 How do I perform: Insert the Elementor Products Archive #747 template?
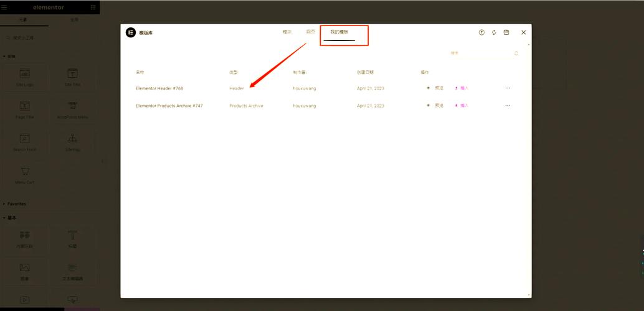click(462, 106)
